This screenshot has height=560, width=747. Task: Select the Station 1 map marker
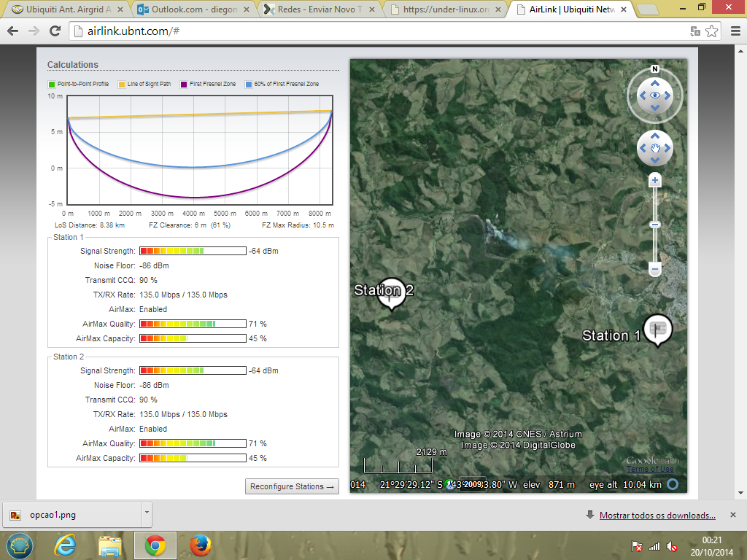point(657,330)
